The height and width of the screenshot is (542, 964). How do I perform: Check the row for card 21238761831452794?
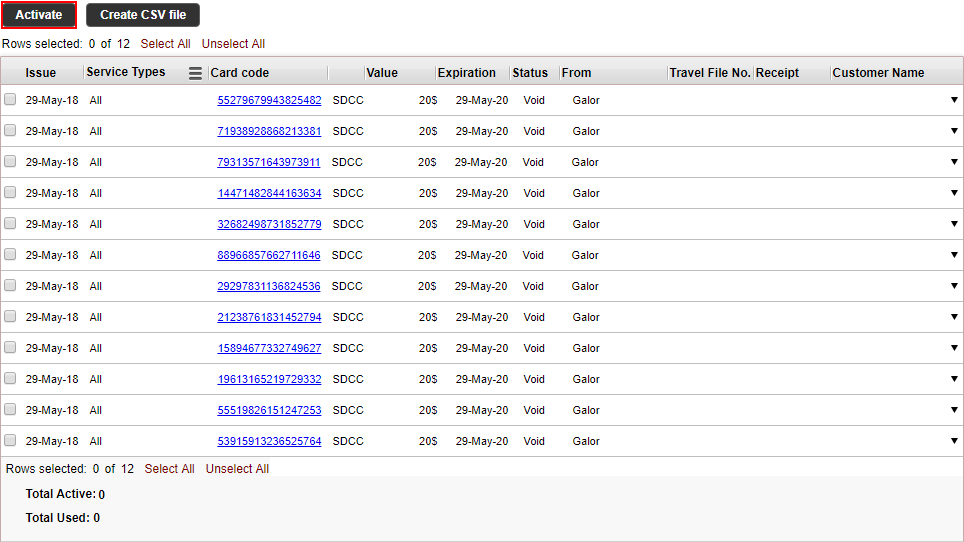[x=10, y=316]
